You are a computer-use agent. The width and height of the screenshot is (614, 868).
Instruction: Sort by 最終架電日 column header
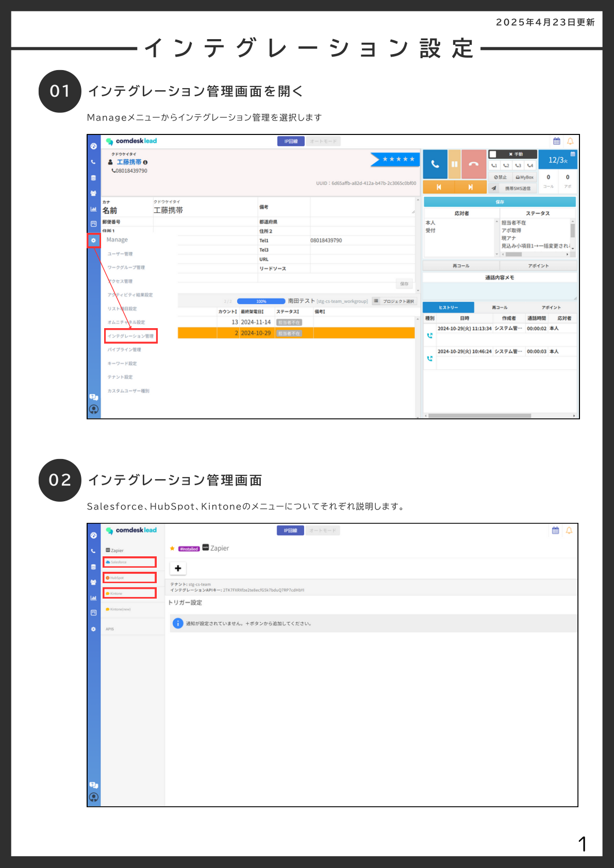pyautogui.click(x=252, y=312)
